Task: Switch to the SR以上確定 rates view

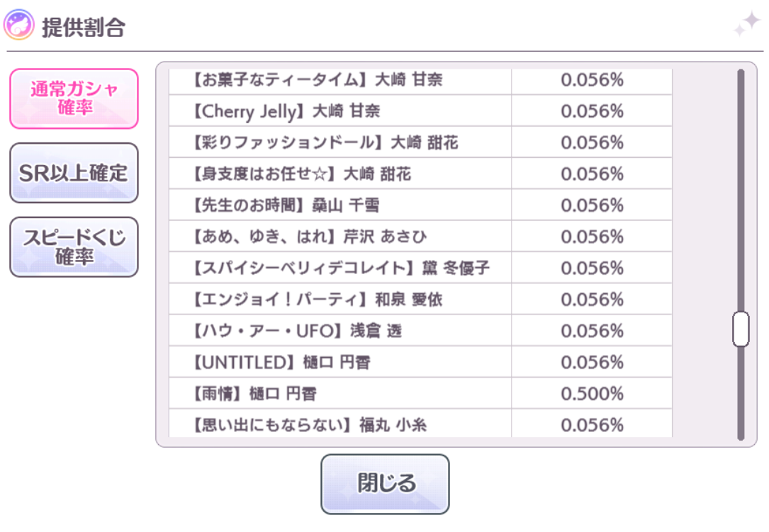Action: pyautogui.click(x=73, y=174)
